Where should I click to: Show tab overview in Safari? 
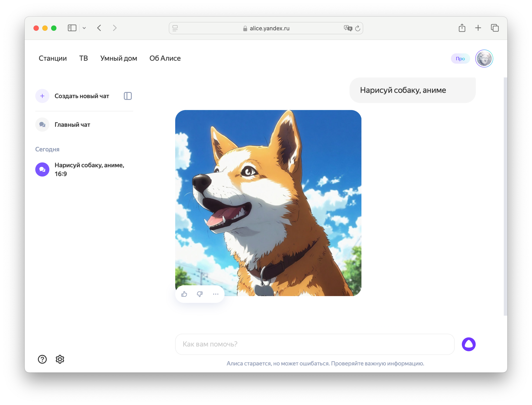pyautogui.click(x=495, y=28)
